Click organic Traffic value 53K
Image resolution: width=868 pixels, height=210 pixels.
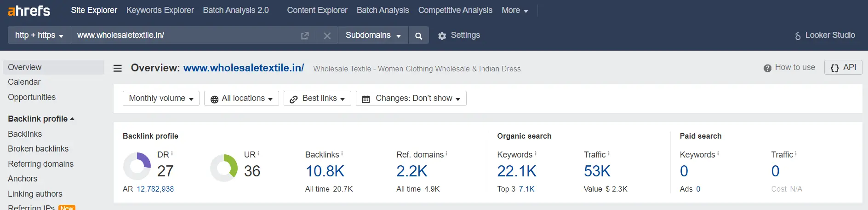[x=597, y=171]
